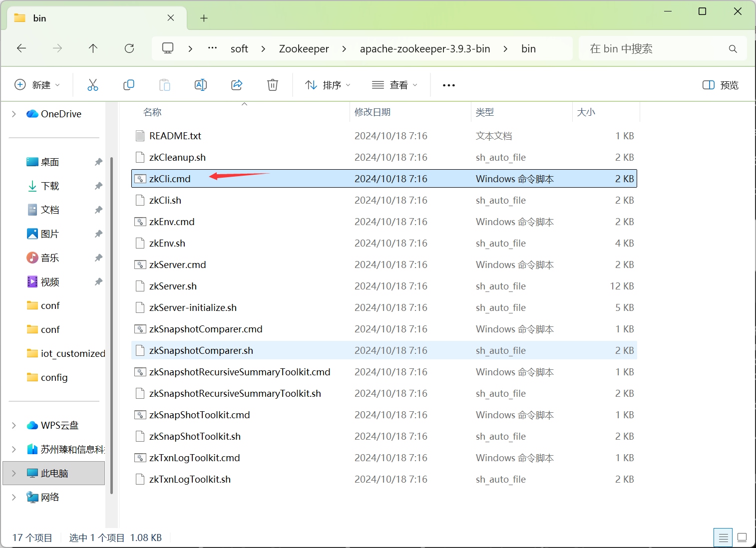Select the zkCli.cmd file
Viewport: 756px width, 548px height.
[x=384, y=179]
